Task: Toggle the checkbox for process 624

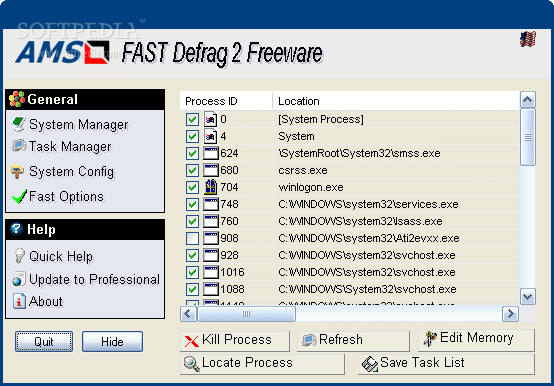Action: point(192,153)
